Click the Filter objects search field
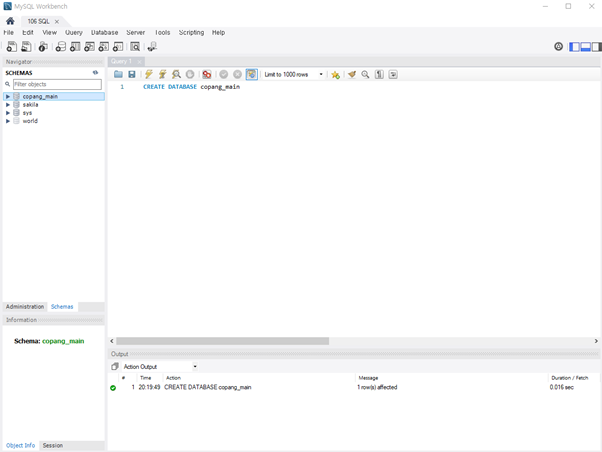 click(x=57, y=84)
